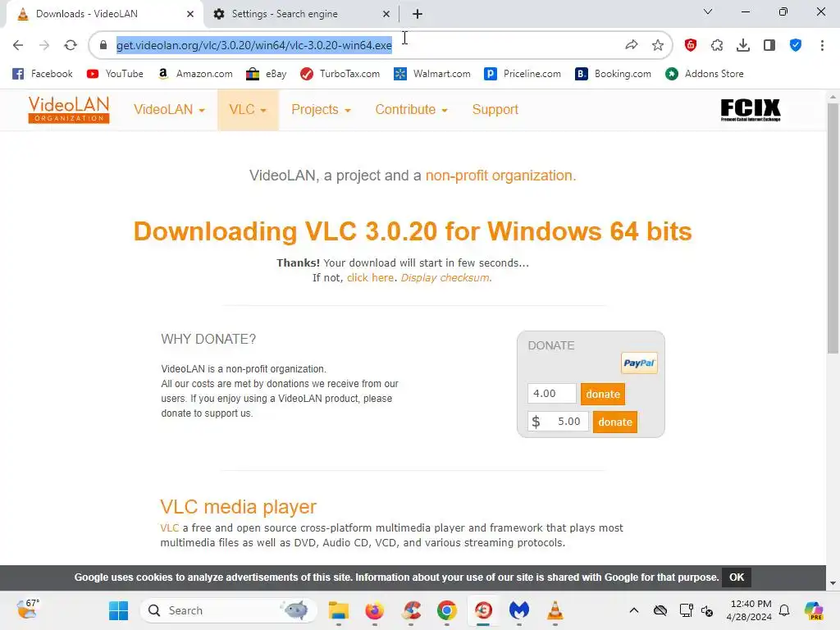Open the Windows Start menu
840x630 pixels.
[x=118, y=610]
